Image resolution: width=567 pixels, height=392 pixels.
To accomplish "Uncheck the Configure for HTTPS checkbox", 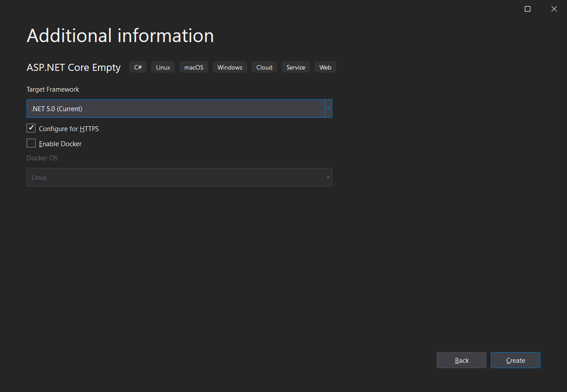I will [31, 128].
